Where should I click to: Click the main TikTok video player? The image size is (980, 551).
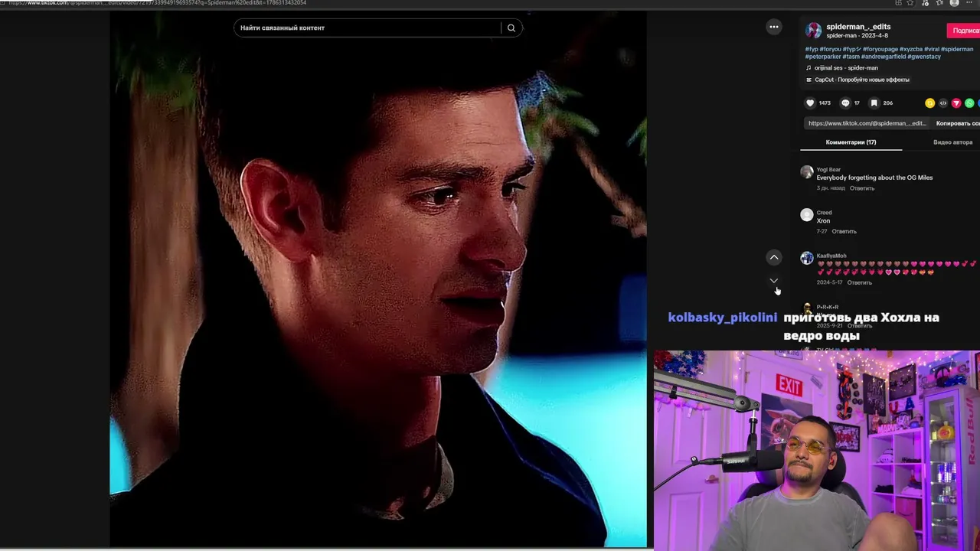pos(378,279)
